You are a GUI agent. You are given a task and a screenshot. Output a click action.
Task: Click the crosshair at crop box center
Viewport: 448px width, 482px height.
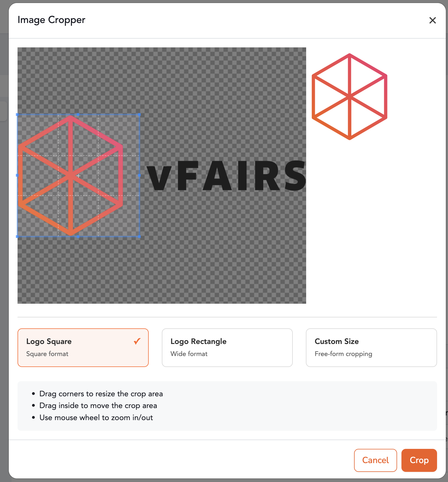tap(79, 176)
